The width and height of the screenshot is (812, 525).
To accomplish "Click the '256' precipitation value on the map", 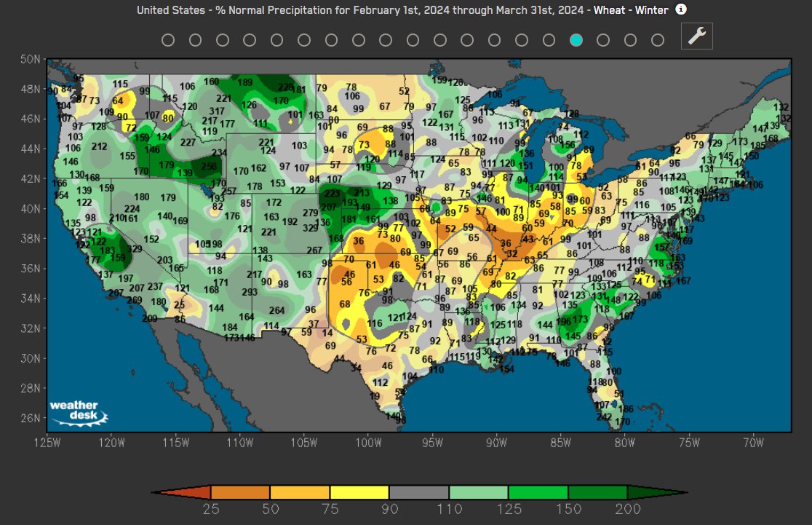I will click(209, 166).
